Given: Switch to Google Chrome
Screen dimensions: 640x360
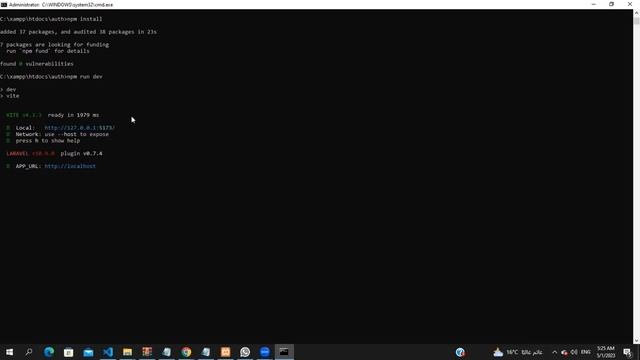Looking at the screenshot, I should [186, 352].
